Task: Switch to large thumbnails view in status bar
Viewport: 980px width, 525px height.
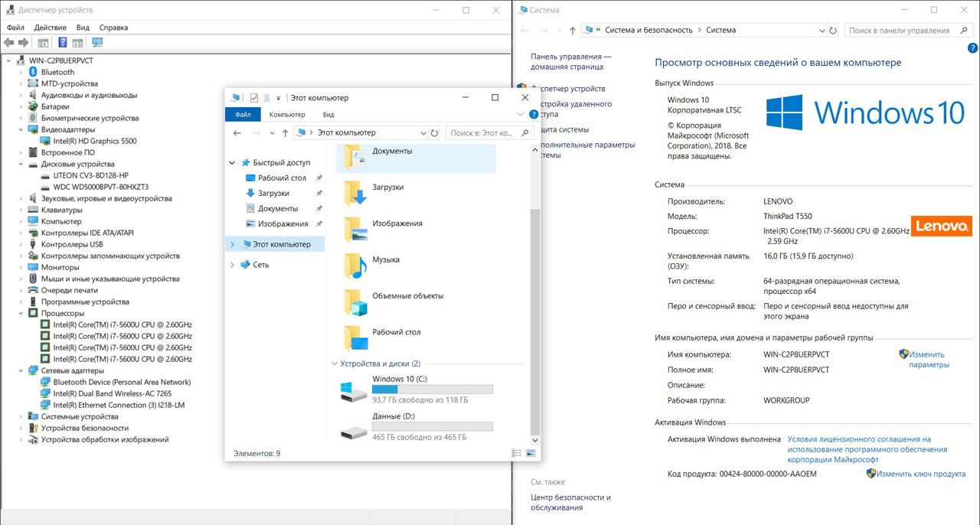Action: [531, 453]
